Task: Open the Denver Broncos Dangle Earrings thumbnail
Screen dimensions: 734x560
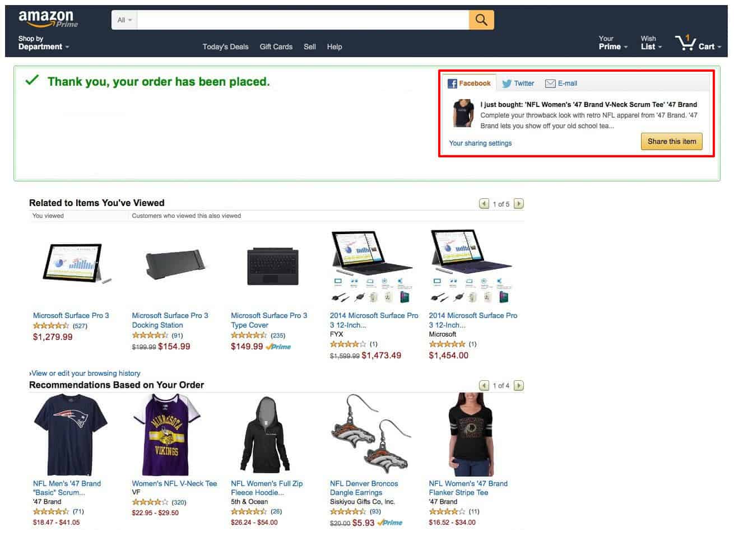Action: (x=371, y=434)
